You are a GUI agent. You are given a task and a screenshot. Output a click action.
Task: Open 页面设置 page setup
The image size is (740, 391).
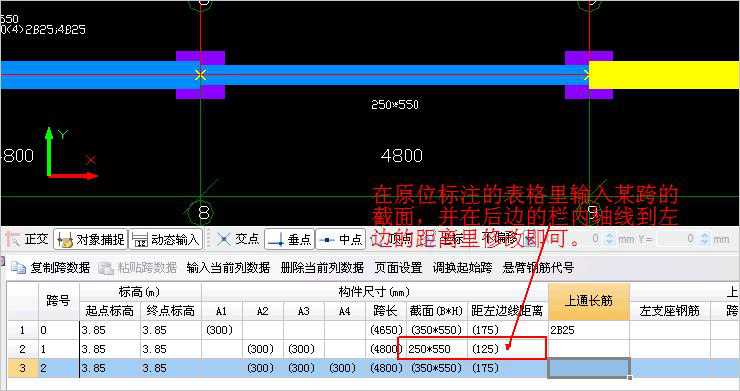(x=398, y=268)
